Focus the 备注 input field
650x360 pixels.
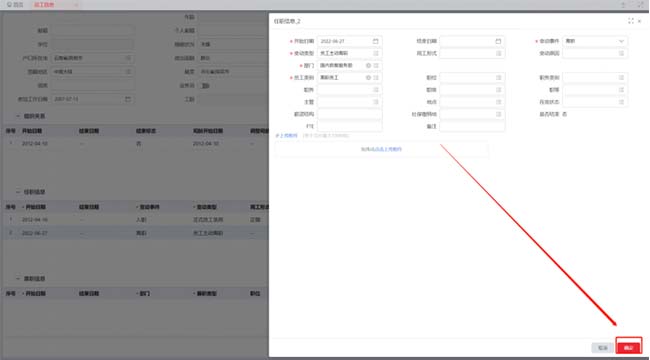472,126
